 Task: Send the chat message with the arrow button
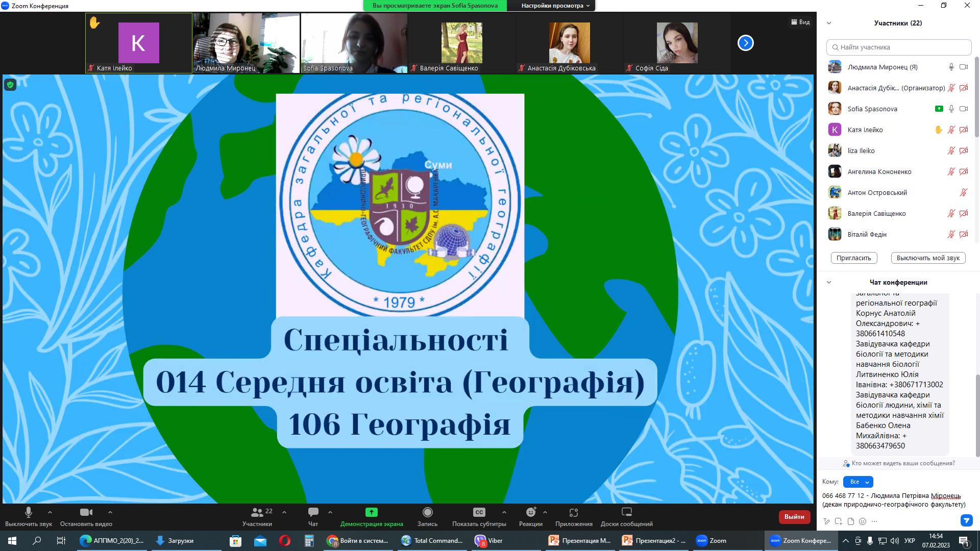[x=966, y=520]
